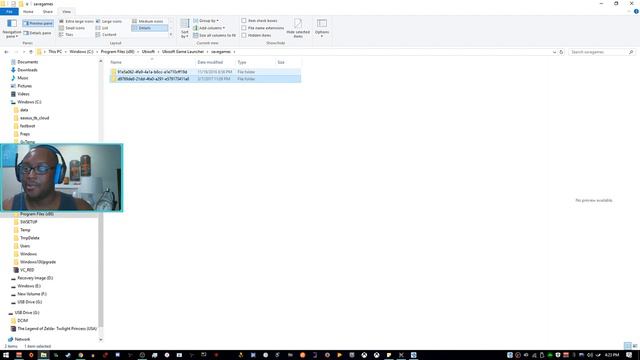Click navigation pane scrollbar up arrow
The height and width of the screenshot is (360, 640).
click(x=100, y=61)
